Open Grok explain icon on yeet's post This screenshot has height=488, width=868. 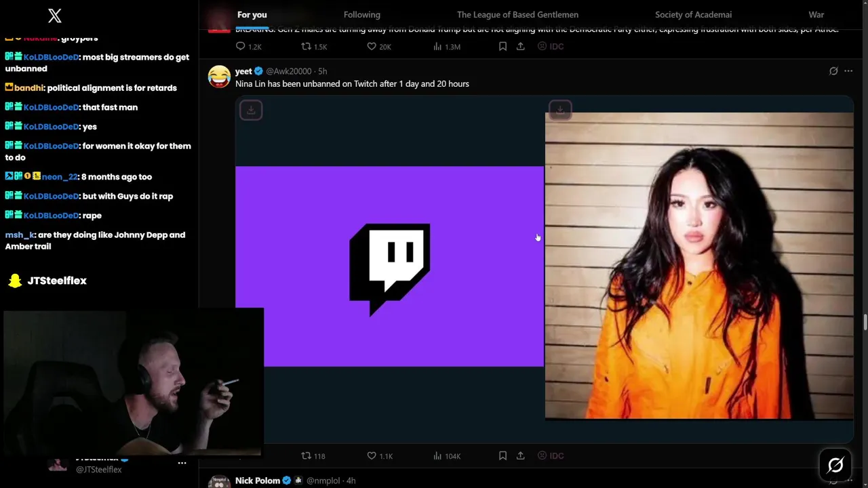click(833, 71)
